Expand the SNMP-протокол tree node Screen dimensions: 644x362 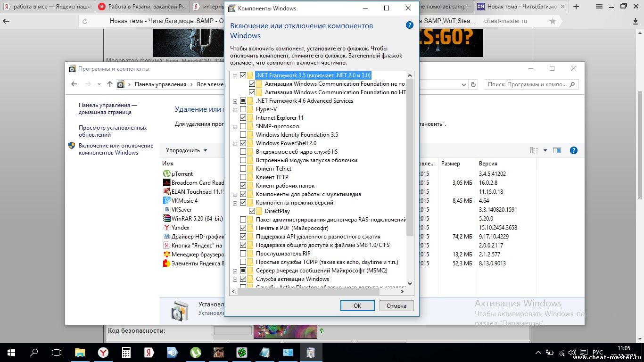click(235, 126)
